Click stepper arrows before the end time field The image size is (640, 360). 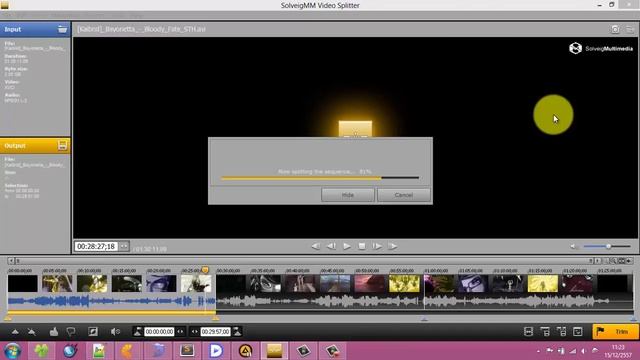pyautogui.click(x=195, y=332)
